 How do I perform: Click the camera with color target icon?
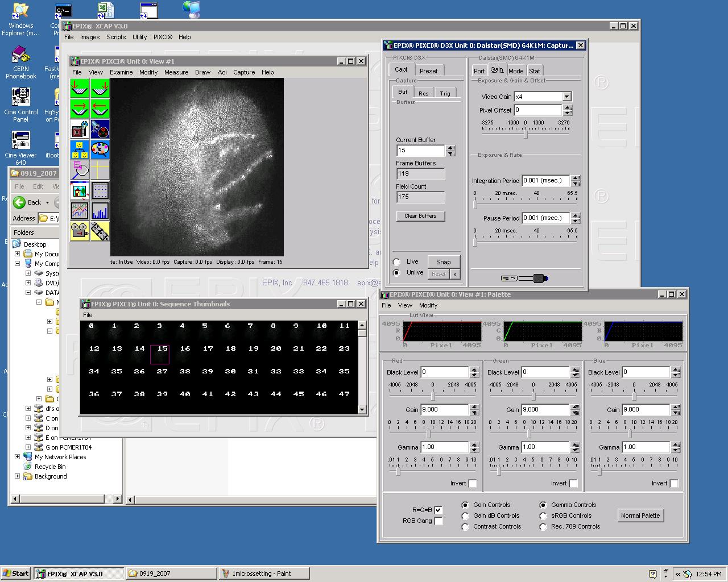coord(100,129)
